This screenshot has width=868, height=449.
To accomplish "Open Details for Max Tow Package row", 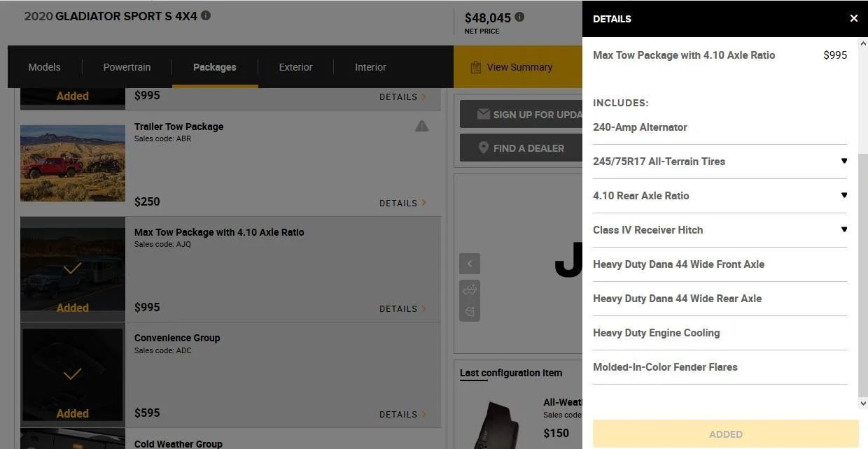I will [402, 308].
